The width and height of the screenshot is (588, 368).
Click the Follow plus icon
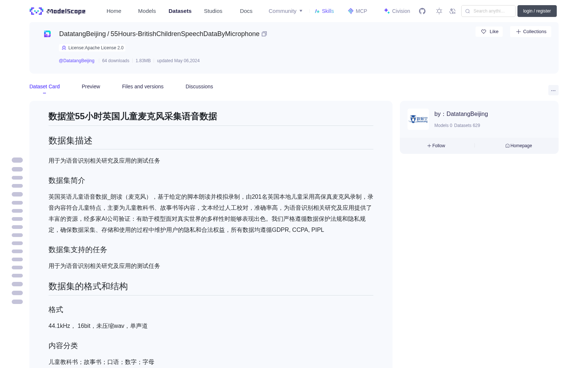click(429, 146)
